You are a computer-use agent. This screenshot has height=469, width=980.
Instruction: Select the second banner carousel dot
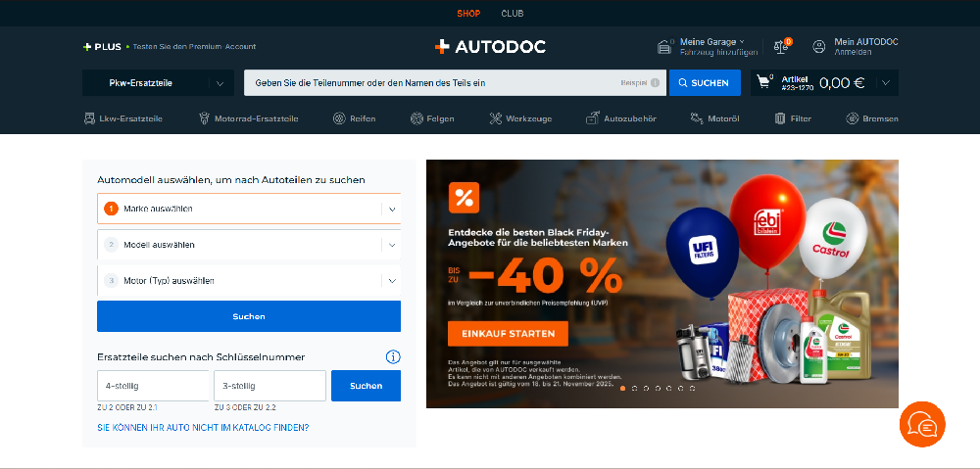click(634, 389)
